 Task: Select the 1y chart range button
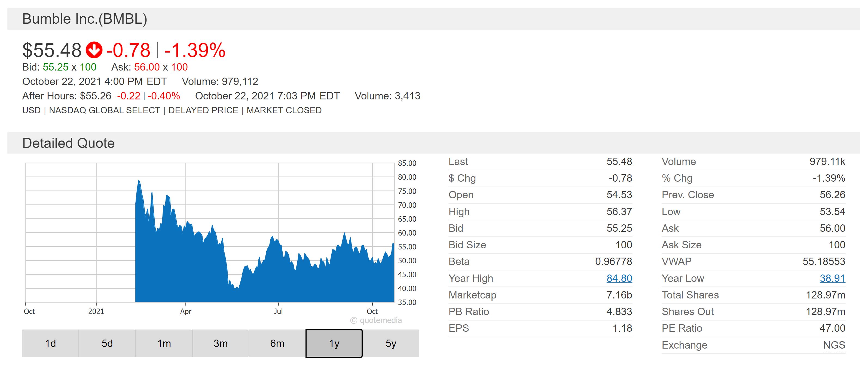pyautogui.click(x=334, y=343)
